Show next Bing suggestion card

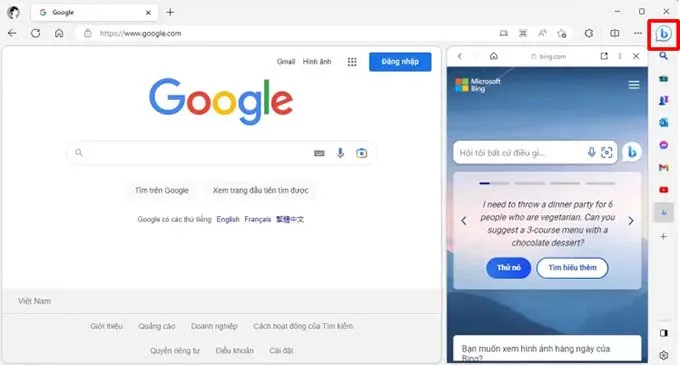pyautogui.click(x=631, y=221)
